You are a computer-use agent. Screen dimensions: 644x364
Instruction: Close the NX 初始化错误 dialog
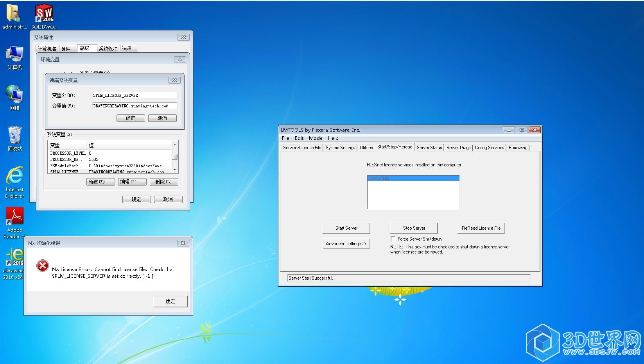[x=183, y=243]
